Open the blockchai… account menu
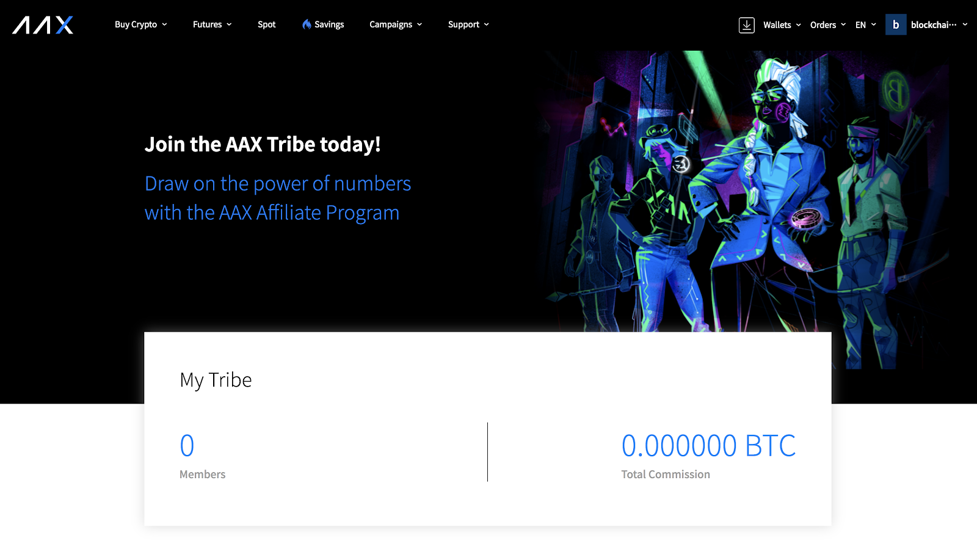 coord(939,25)
